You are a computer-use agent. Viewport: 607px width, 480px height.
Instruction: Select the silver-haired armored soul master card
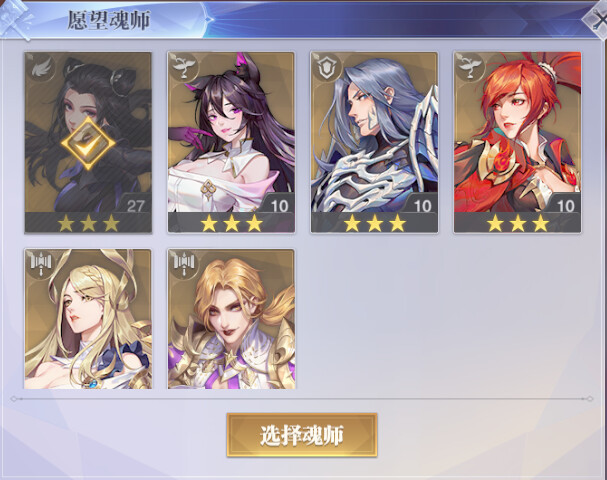coord(374,142)
